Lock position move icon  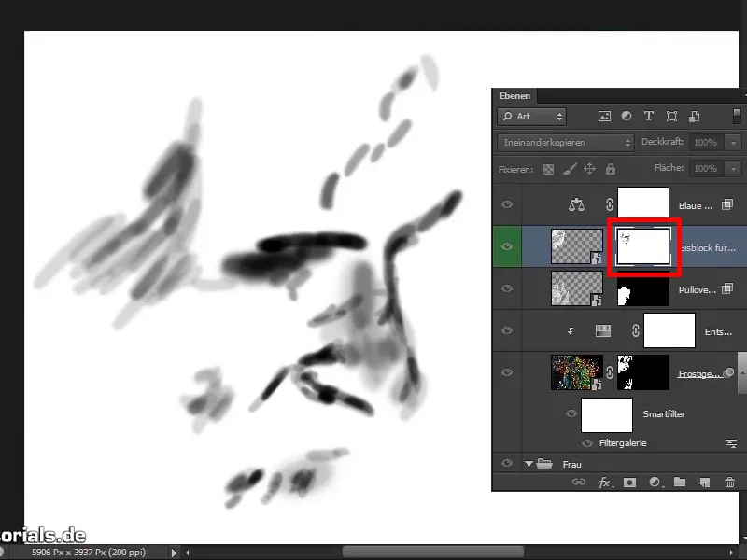[590, 169]
